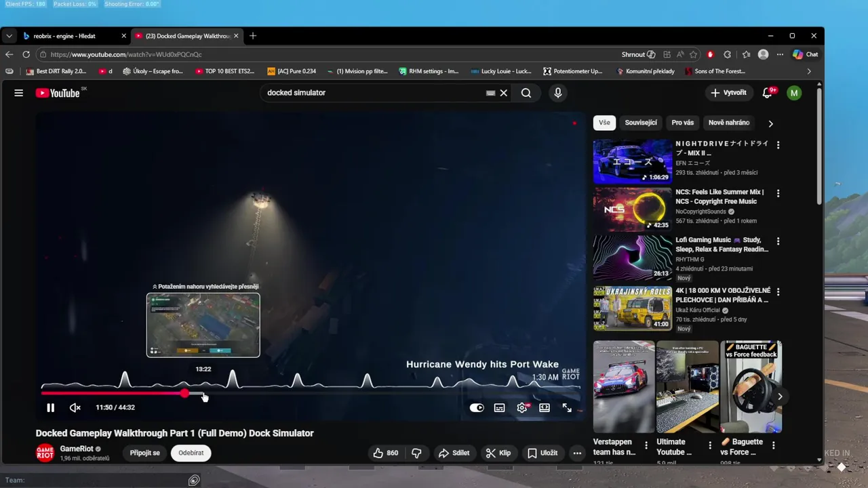Viewport: 868px width, 488px height.
Task: Seek using the red progress bar handle
Action: 185,393
